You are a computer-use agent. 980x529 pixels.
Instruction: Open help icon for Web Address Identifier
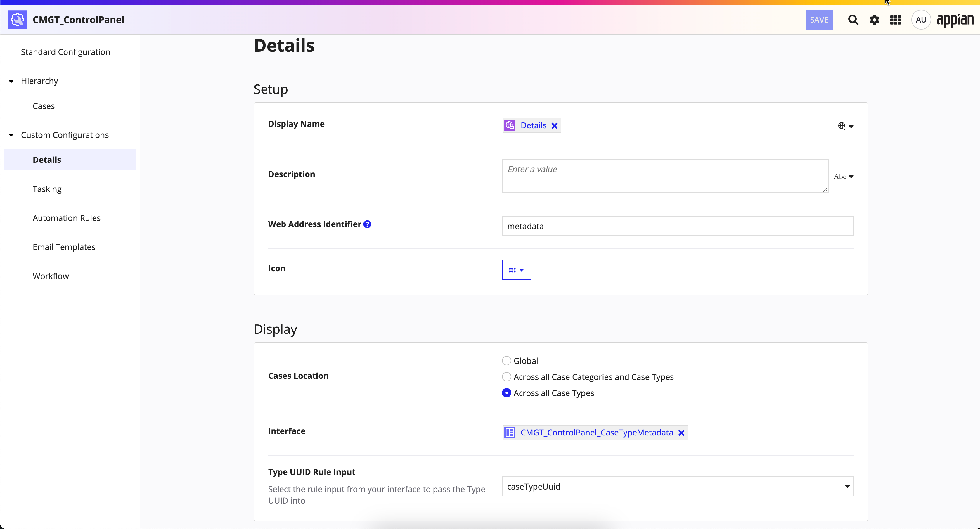[x=367, y=224]
